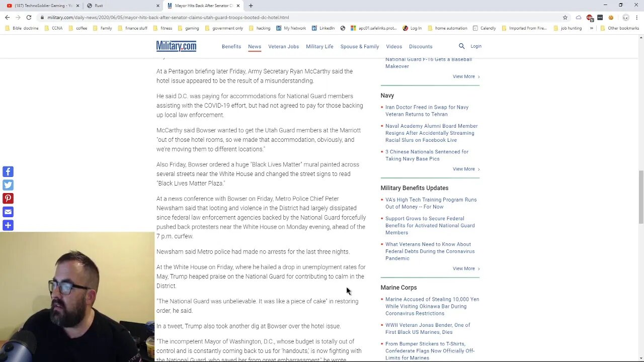Open the Military.com search magnifier
644x362 pixels.
point(461,46)
